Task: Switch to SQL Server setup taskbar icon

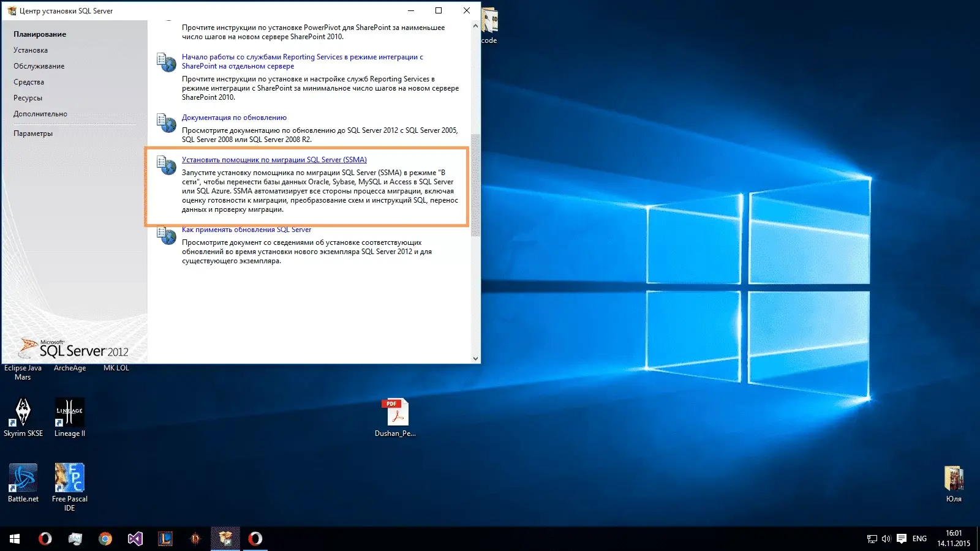Action: [225, 539]
